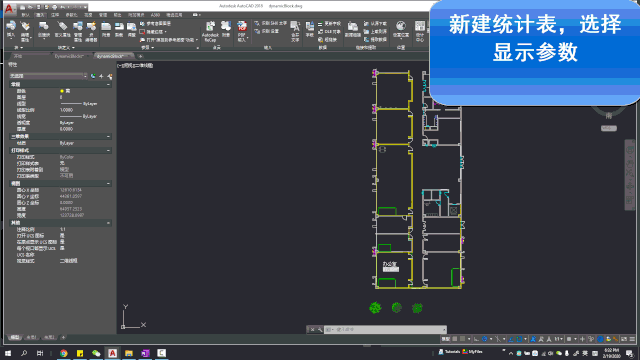Open the annotation scale 1:1 dropdown
Image resolution: width=640 pixels, height=360 pixels.
pyautogui.click(x=558, y=339)
